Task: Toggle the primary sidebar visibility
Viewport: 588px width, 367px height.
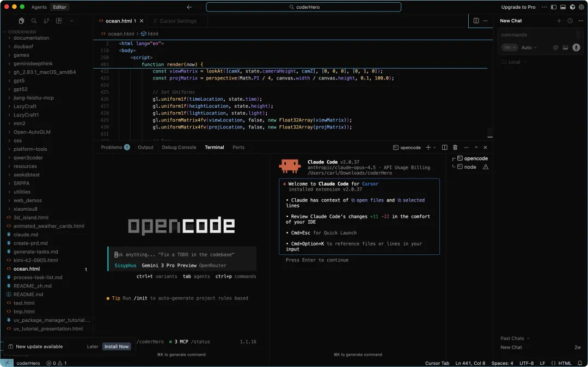Action: tap(554, 7)
